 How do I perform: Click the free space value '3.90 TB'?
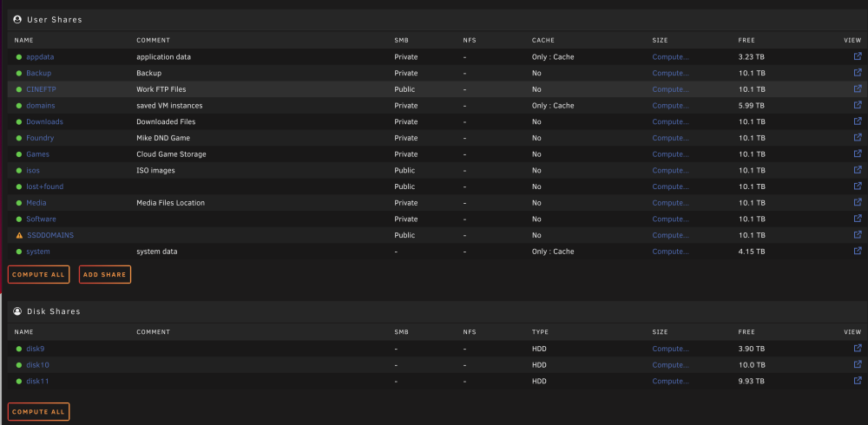click(x=752, y=350)
